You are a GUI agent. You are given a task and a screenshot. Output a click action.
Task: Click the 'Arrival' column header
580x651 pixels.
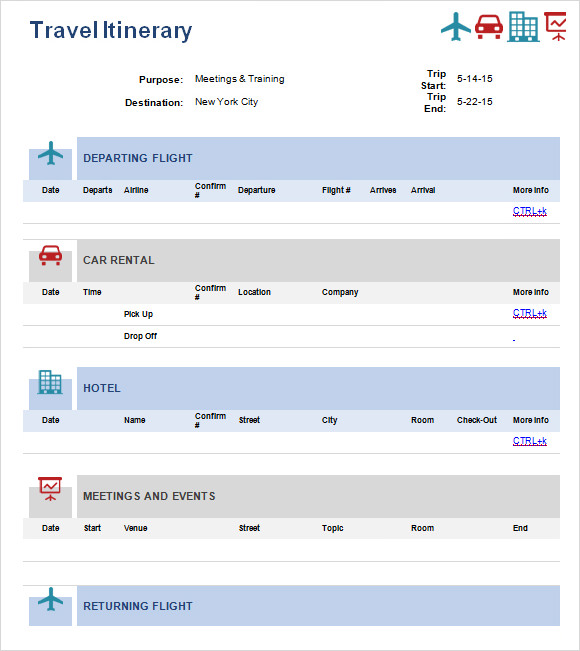[423, 190]
